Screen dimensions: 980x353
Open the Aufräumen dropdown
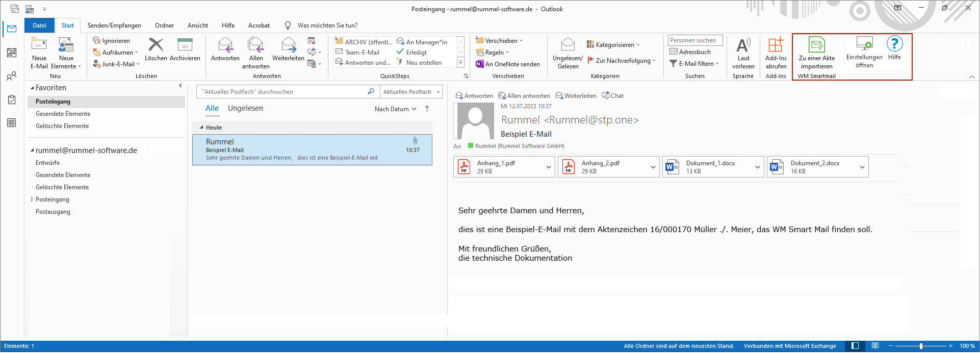(x=115, y=53)
